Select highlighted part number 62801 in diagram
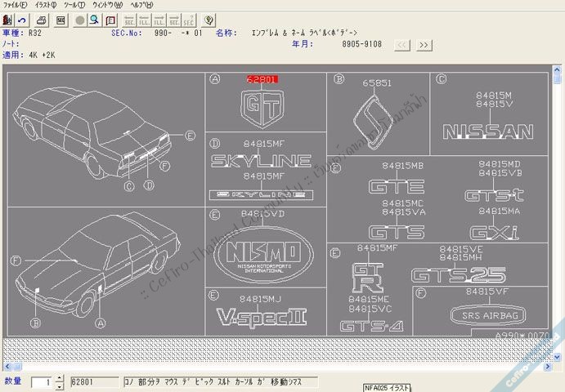Viewport: 565px width, 392px height. (262, 80)
